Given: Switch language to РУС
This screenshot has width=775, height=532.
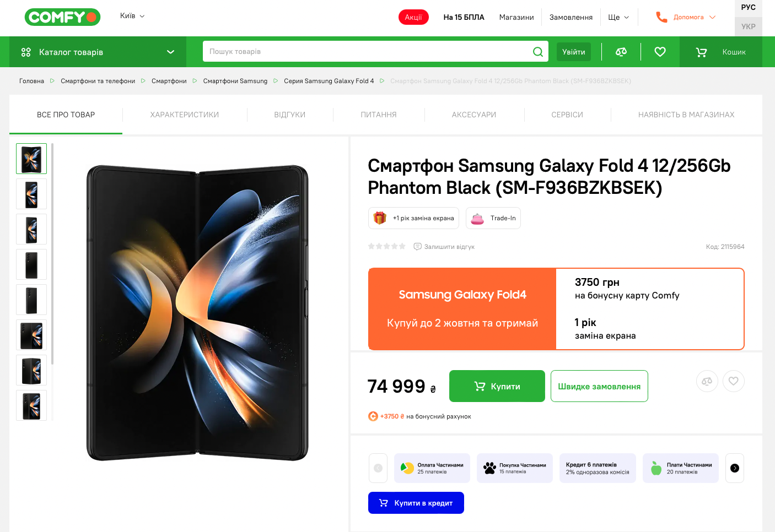Looking at the screenshot, I should click(x=749, y=8).
